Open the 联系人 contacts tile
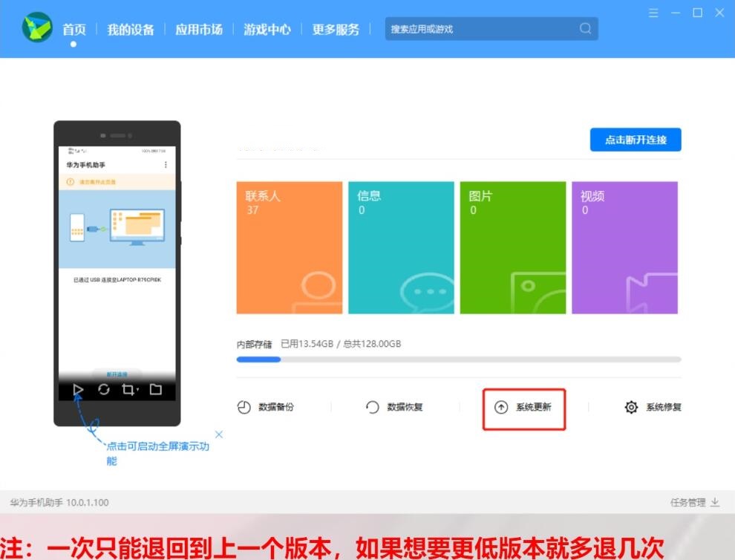 click(x=290, y=247)
